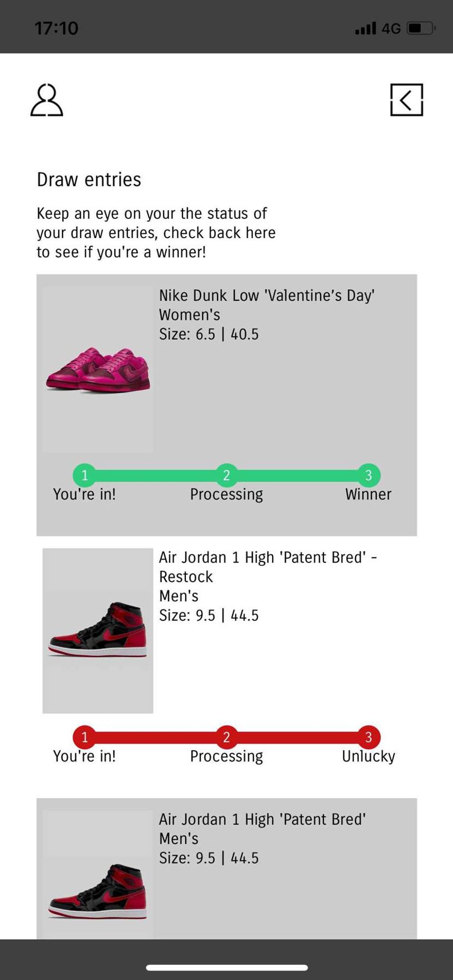Screen dimensions: 453x980
Task: Select red step 1 You're in marker
Action: [x=85, y=737]
